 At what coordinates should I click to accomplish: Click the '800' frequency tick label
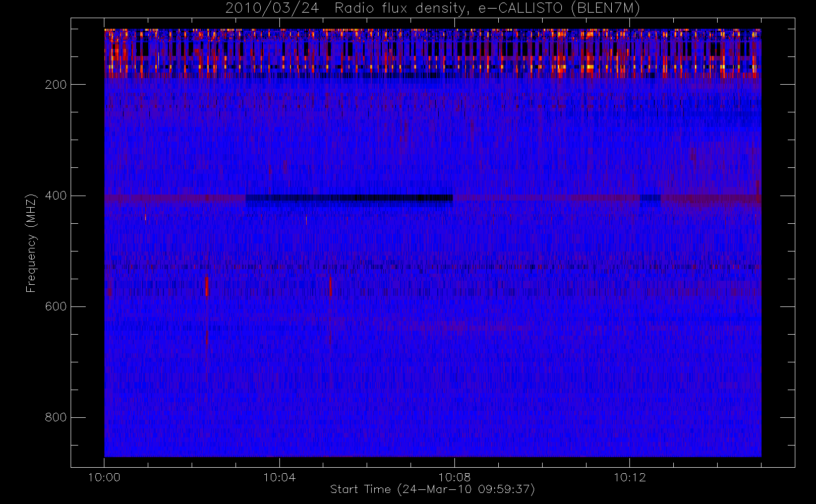(55, 417)
